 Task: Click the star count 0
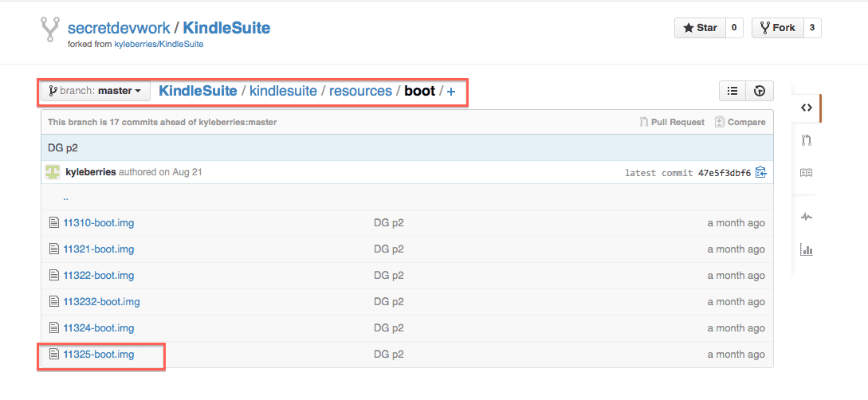pyautogui.click(x=734, y=28)
